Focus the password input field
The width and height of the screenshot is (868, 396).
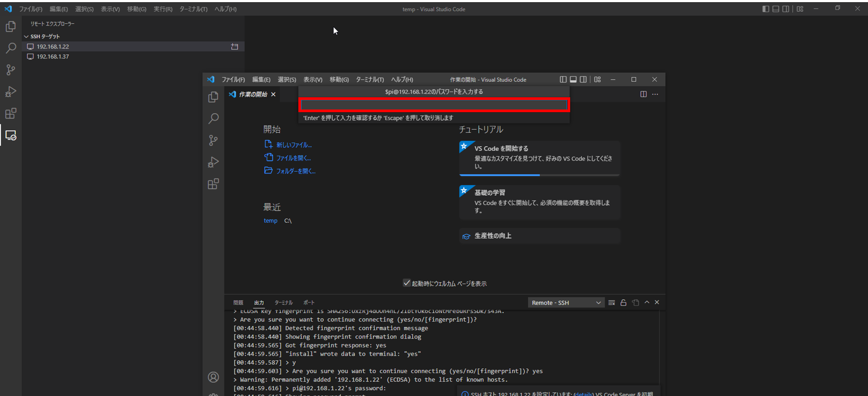pyautogui.click(x=434, y=105)
